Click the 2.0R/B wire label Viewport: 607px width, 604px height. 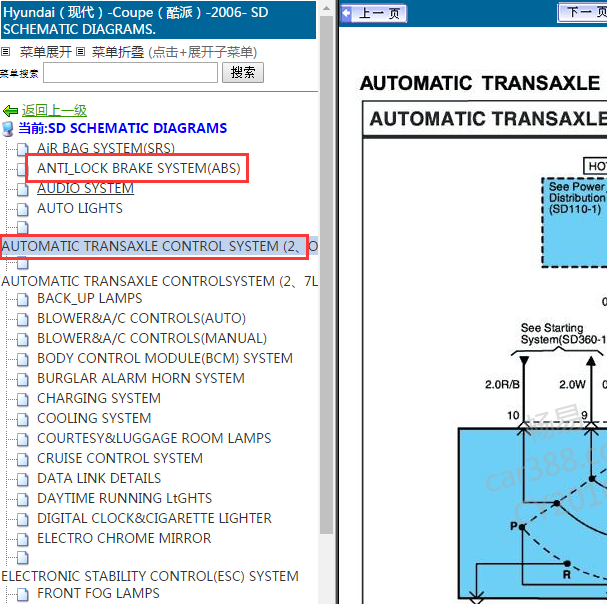click(x=502, y=384)
